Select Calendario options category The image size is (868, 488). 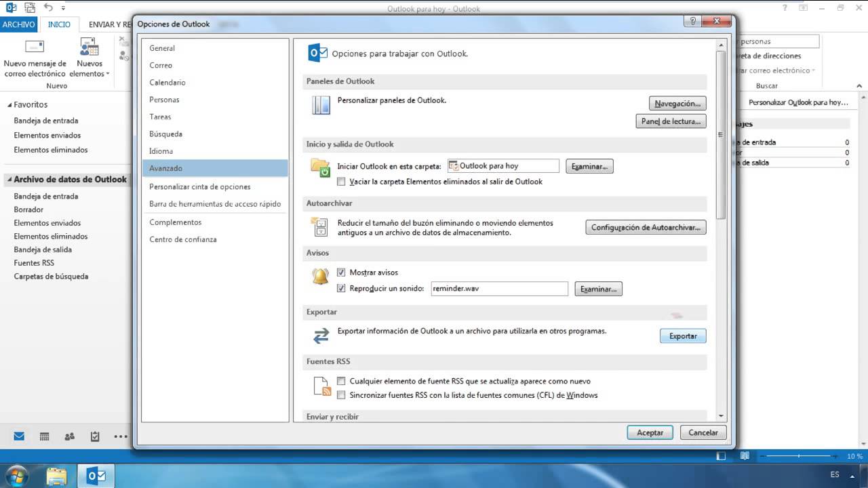tap(215, 83)
